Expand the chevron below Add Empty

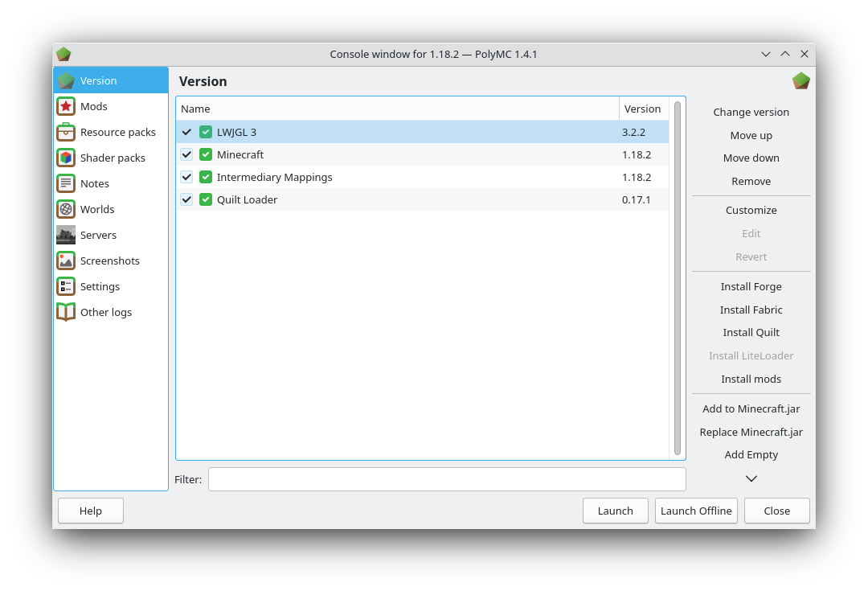click(751, 478)
